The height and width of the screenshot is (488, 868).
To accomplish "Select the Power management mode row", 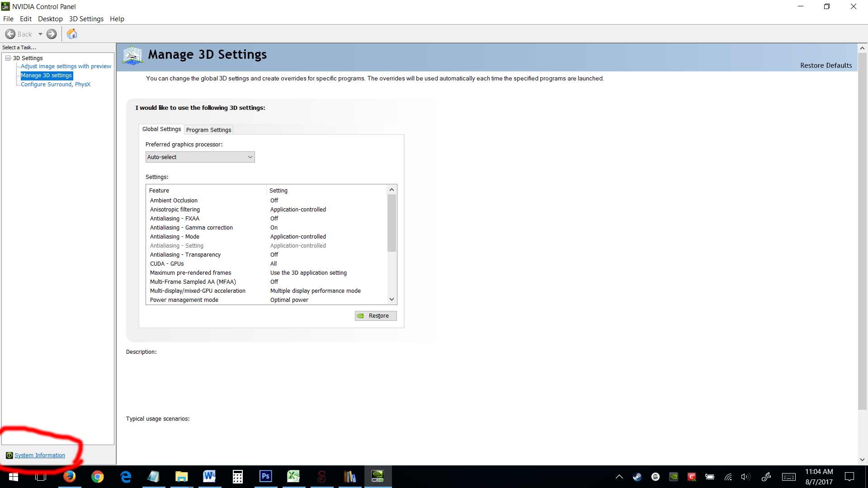I will point(267,300).
